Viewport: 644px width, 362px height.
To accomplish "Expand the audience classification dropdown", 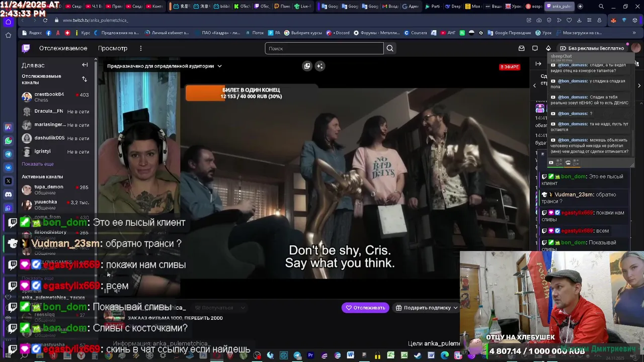I will click(219, 66).
